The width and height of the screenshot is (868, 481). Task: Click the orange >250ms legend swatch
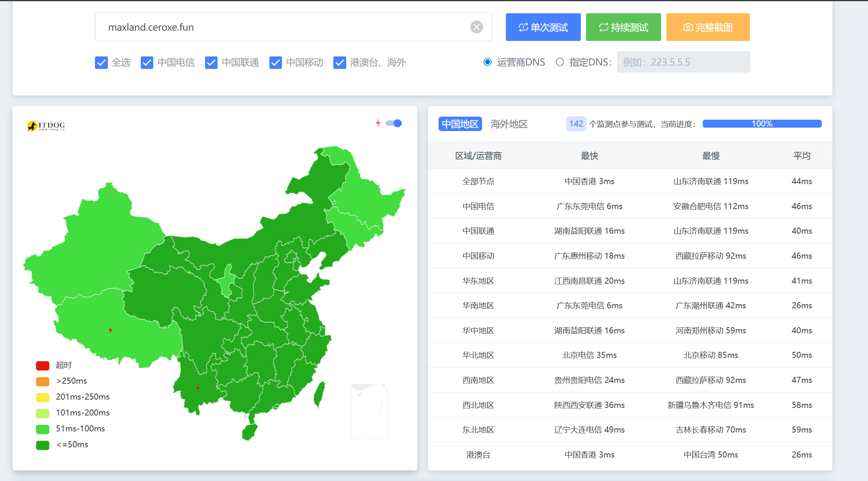(43, 381)
